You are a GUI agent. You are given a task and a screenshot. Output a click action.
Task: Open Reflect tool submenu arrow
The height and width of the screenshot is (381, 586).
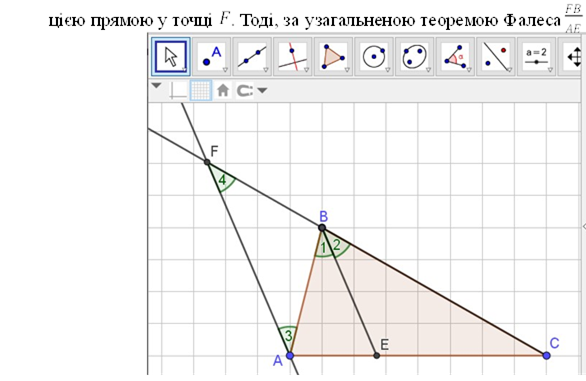pos(510,70)
